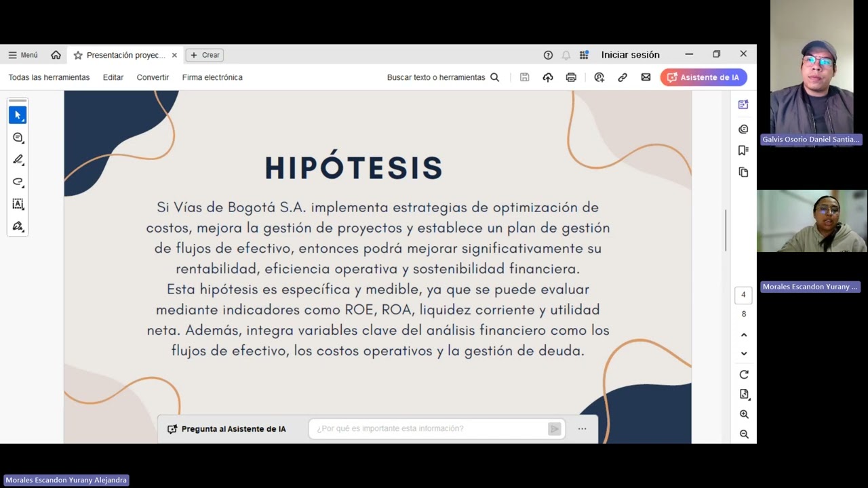
Task: Open Todas las herramientas
Action: tap(49, 77)
